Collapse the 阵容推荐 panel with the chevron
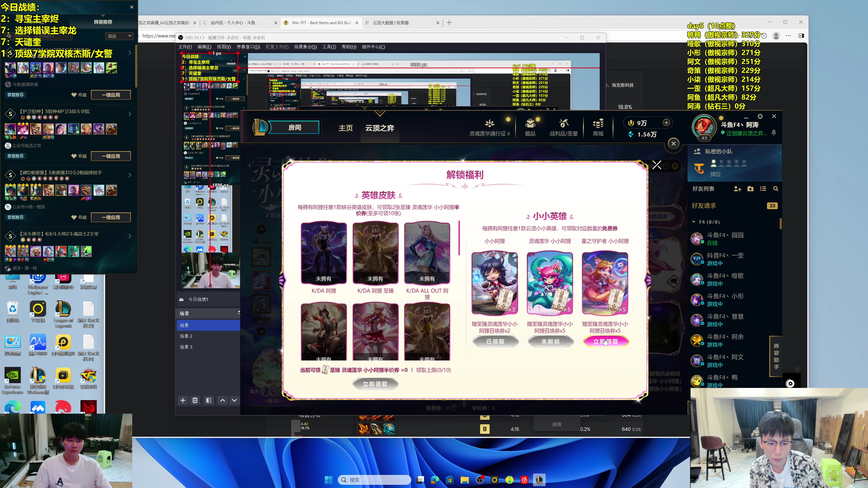Image resolution: width=868 pixels, height=488 pixels. (103, 15)
